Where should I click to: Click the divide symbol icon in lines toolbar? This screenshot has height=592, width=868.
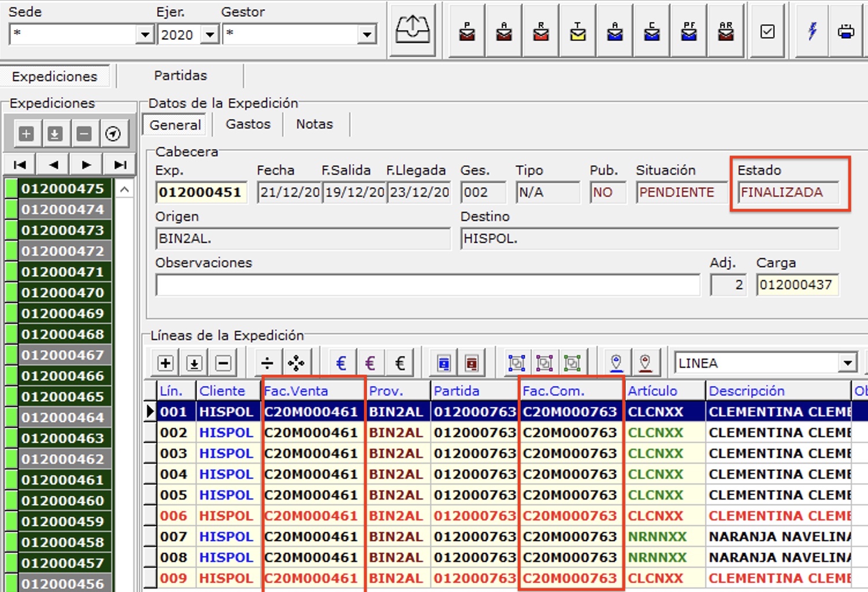click(x=267, y=363)
